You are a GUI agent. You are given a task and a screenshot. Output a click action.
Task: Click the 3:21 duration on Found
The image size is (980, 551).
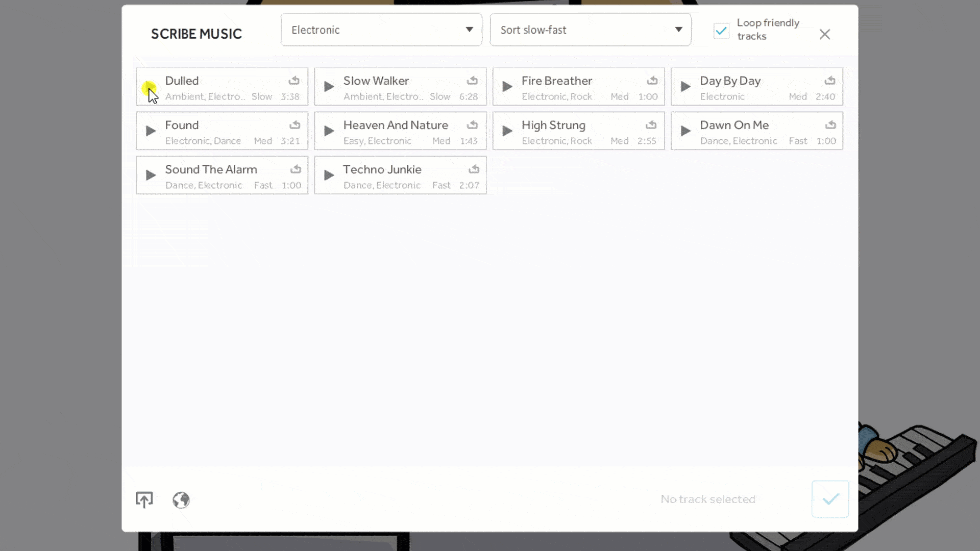[x=290, y=141]
